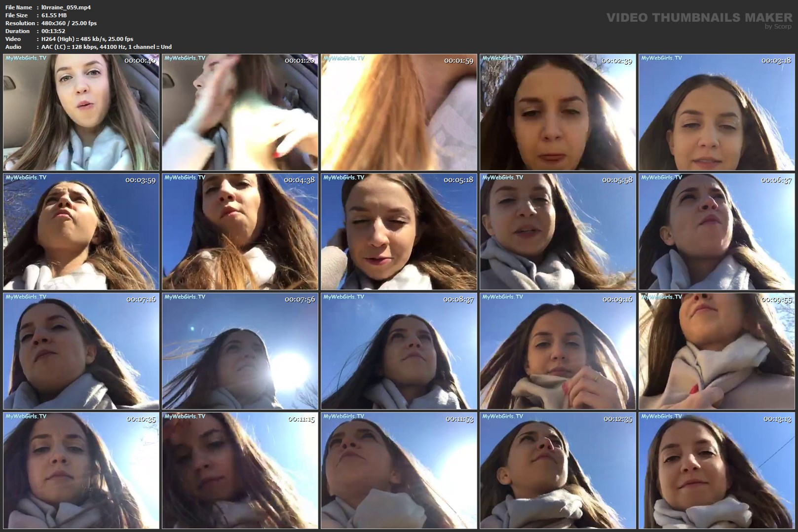Click the 00:11:15 thumbnail
The width and height of the screenshot is (798, 532).
click(x=240, y=471)
